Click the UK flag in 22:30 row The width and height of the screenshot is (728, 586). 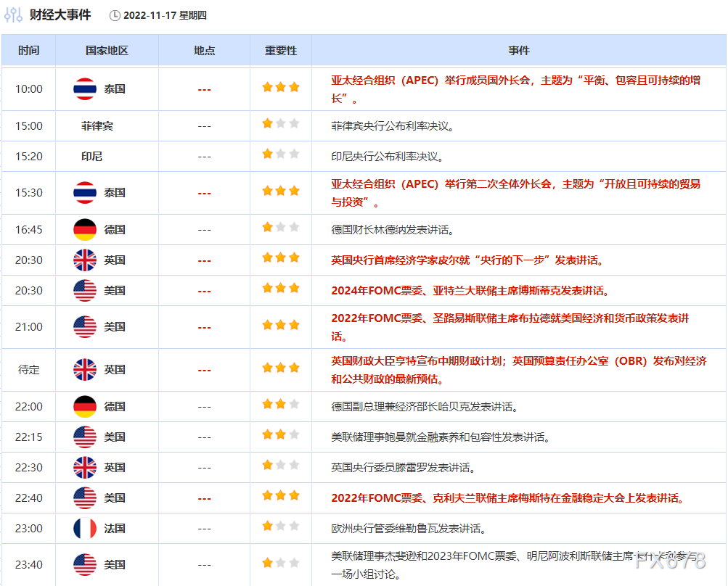click(x=85, y=467)
